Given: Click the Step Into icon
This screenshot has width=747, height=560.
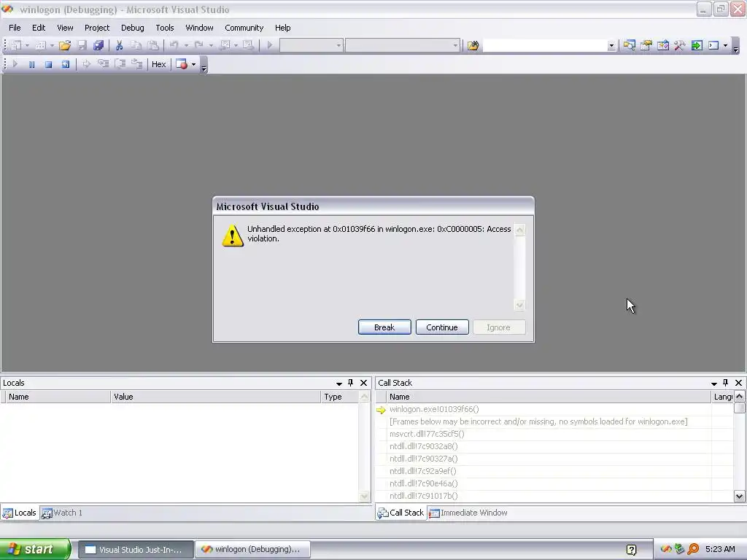Looking at the screenshot, I should (x=104, y=64).
